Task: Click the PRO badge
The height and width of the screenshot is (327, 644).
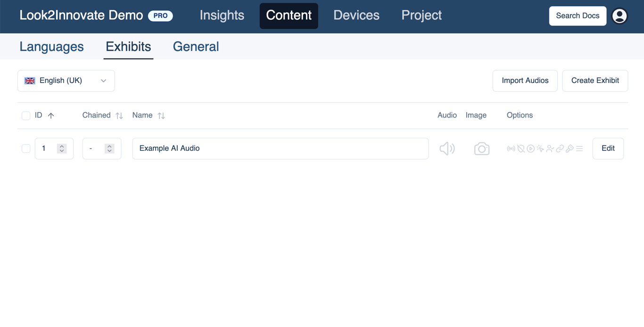Action: (x=160, y=16)
